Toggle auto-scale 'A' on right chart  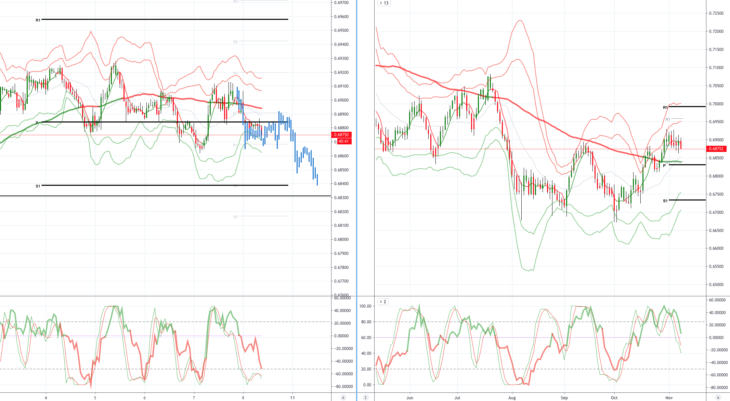point(718,398)
